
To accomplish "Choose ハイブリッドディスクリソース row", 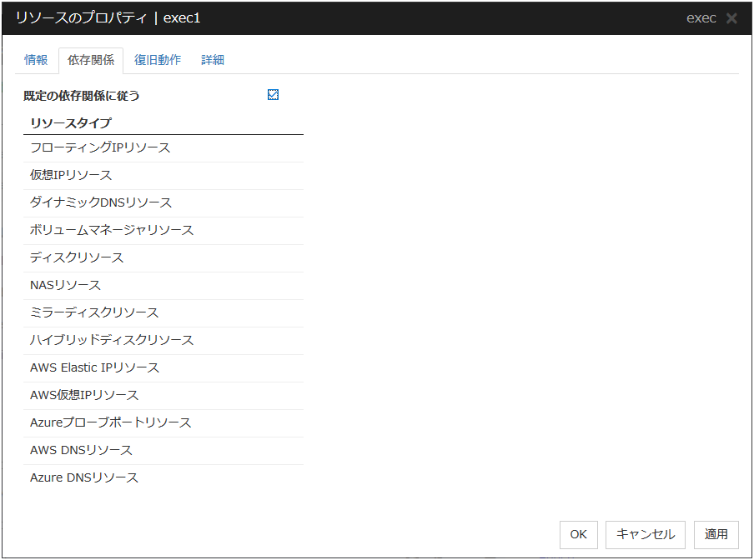I will point(112,340).
